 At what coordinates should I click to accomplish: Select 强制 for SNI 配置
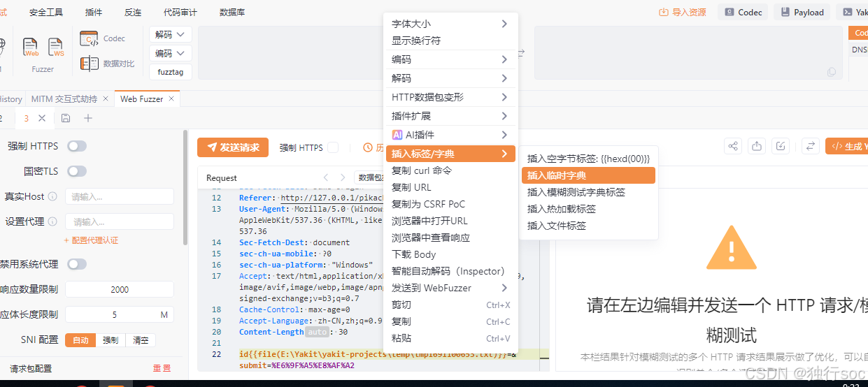point(111,340)
